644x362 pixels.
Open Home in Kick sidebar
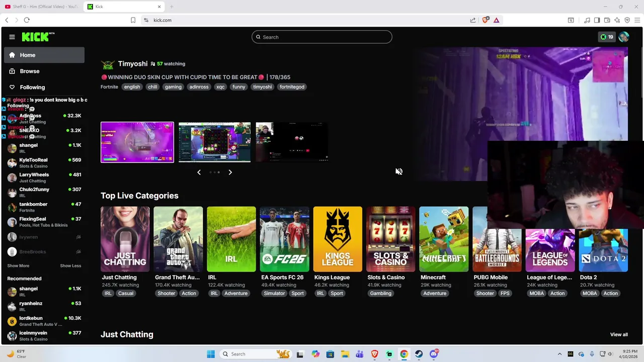coord(44,55)
